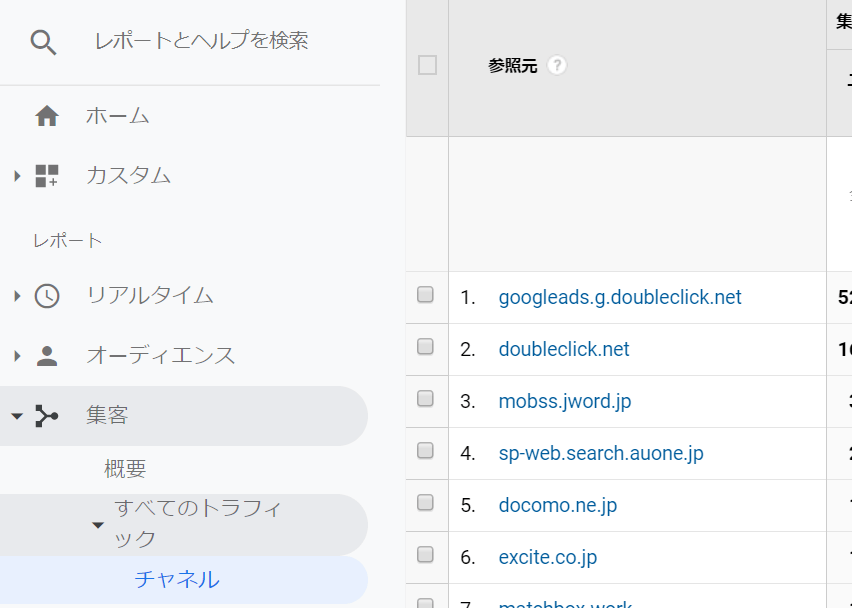Select the 集客 menu item

pos(107,416)
